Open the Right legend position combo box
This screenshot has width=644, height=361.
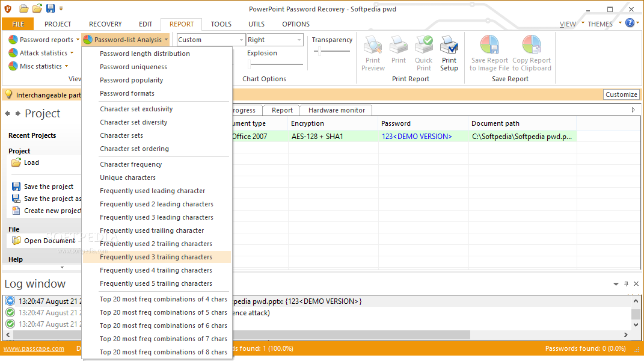pos(274,40)
